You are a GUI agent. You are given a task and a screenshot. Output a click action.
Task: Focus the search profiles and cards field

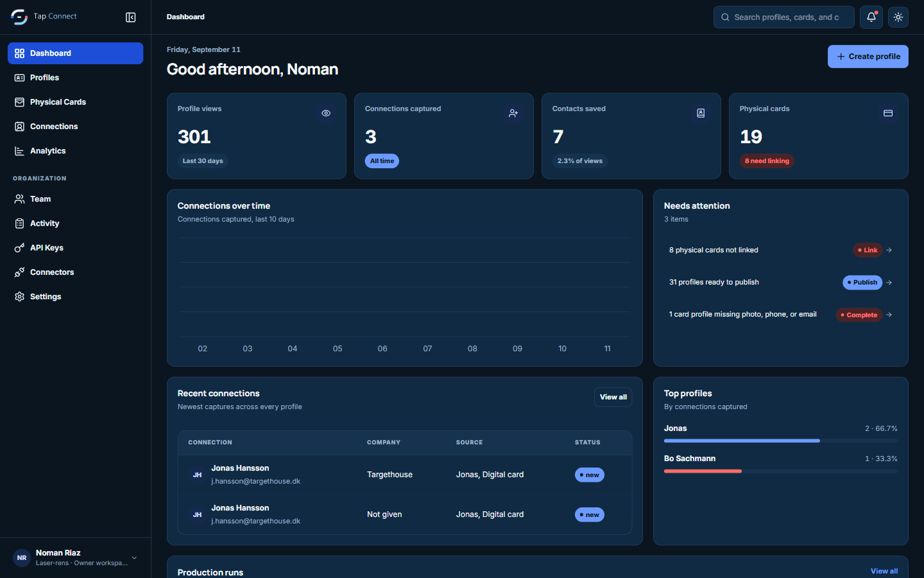[784, 17]
